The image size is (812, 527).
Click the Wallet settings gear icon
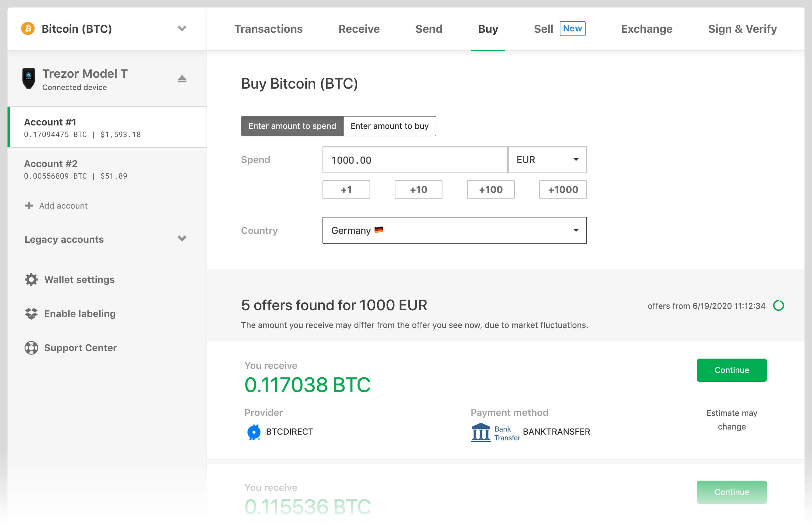[31, 280]
